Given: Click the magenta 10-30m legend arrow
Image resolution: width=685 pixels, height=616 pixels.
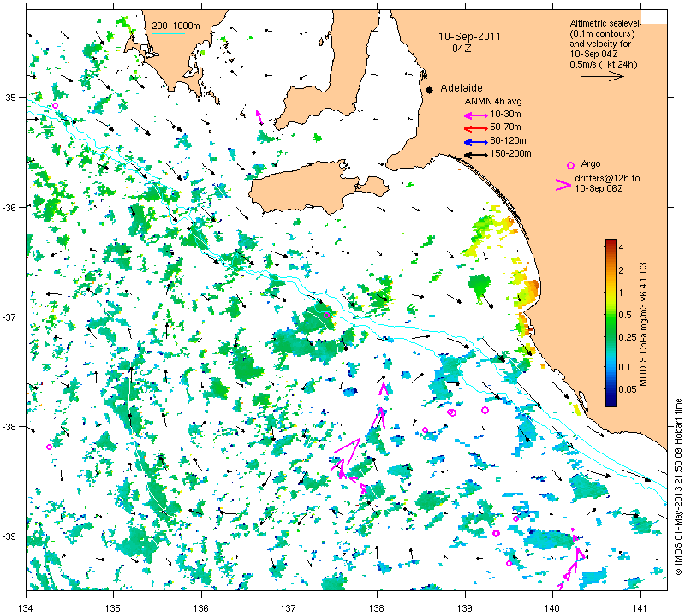Looking at the screenshot, I should [x=476, y=115].
